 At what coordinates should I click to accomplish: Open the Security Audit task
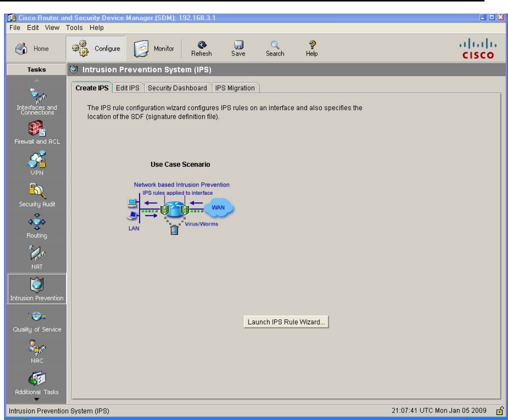click(x=37, y=195)
